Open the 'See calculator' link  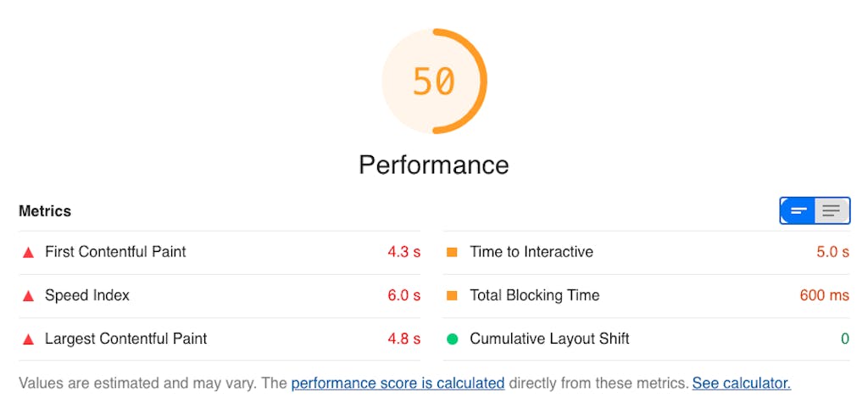(741, 384)
